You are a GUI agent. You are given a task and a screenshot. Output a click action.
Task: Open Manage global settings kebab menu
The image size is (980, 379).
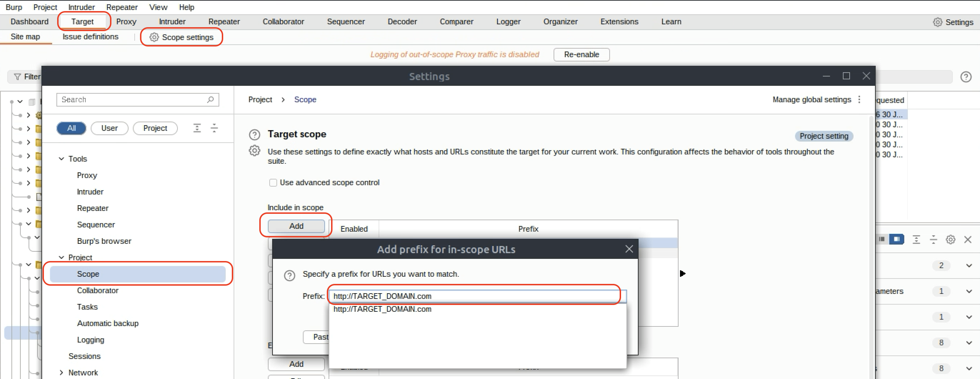tap(859, 99)
